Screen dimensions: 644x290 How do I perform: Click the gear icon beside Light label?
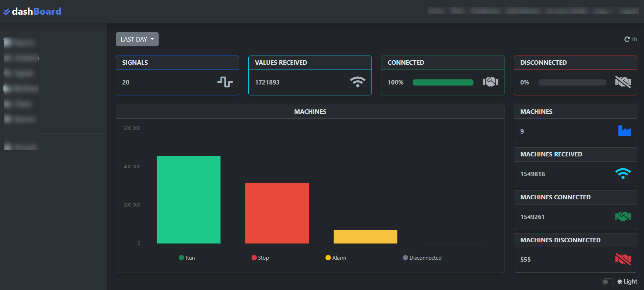click(620, 282)
